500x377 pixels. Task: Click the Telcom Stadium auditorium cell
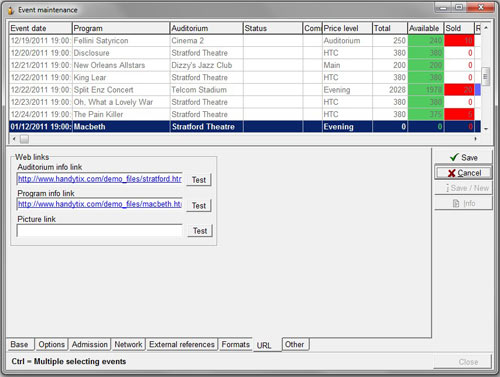click(206, 90)
